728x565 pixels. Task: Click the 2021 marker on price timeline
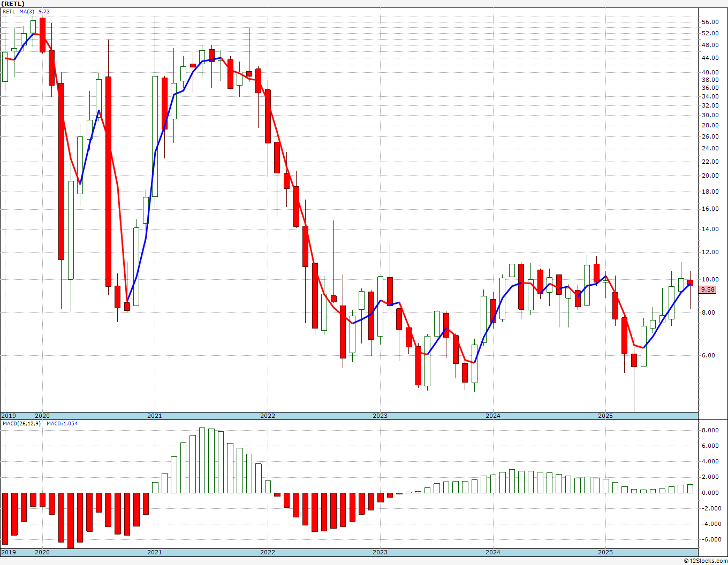(154, 416)
